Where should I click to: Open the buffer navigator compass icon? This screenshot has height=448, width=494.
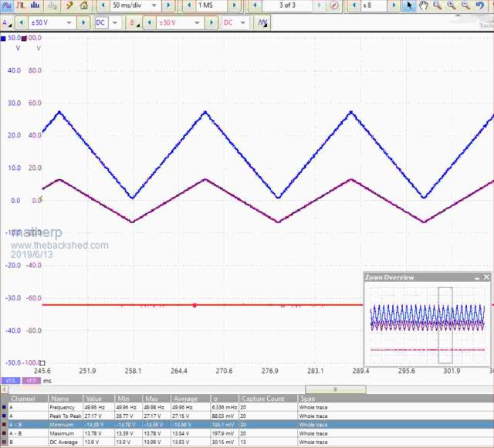coord(335,5)
